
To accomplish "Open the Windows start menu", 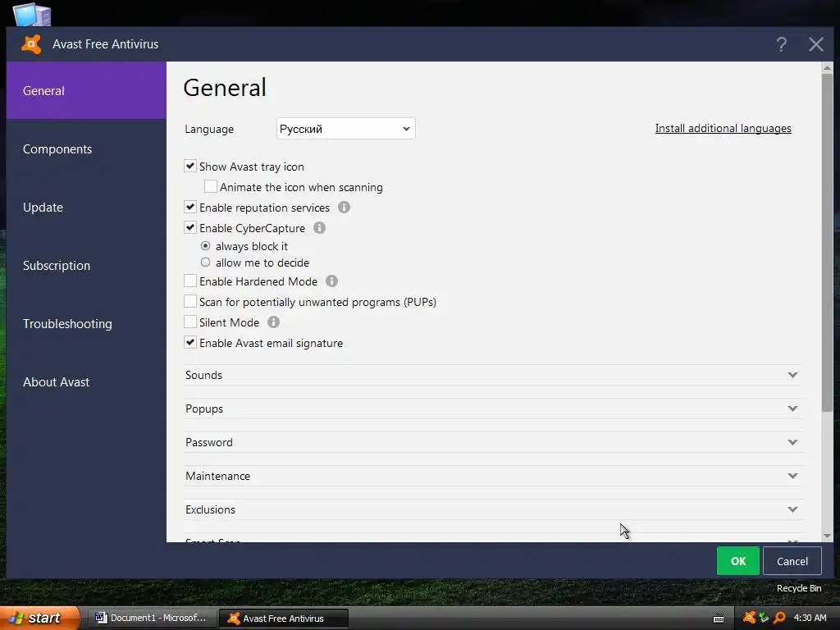I will click(x=39, y=618).
